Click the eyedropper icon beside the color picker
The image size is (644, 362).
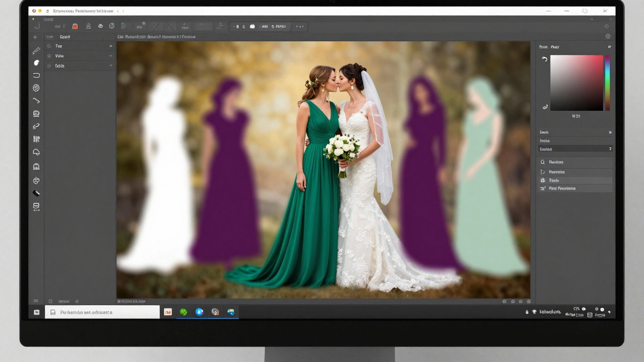545,107
